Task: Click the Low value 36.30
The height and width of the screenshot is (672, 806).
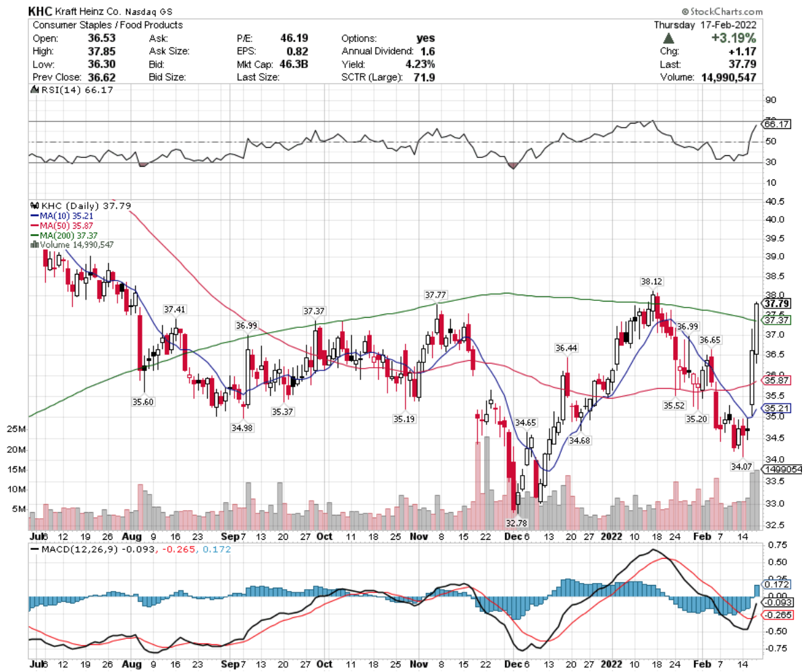Action: [101, 64]
